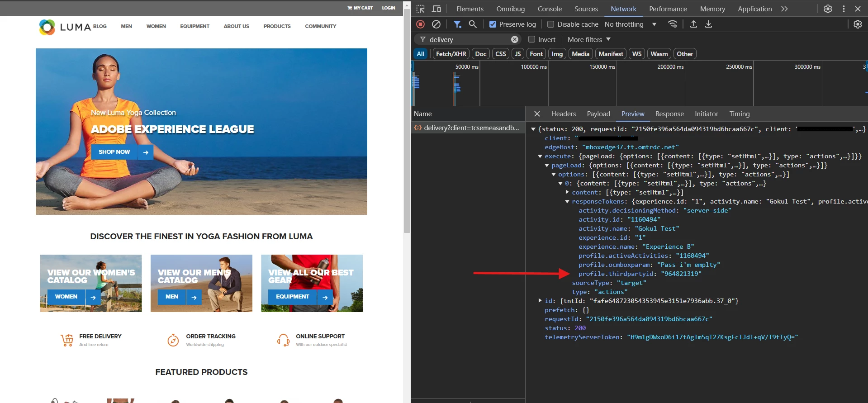Expand the id tntId node
Image resolution: width=868 pixels, height=403 pixels.
[540, 301]
